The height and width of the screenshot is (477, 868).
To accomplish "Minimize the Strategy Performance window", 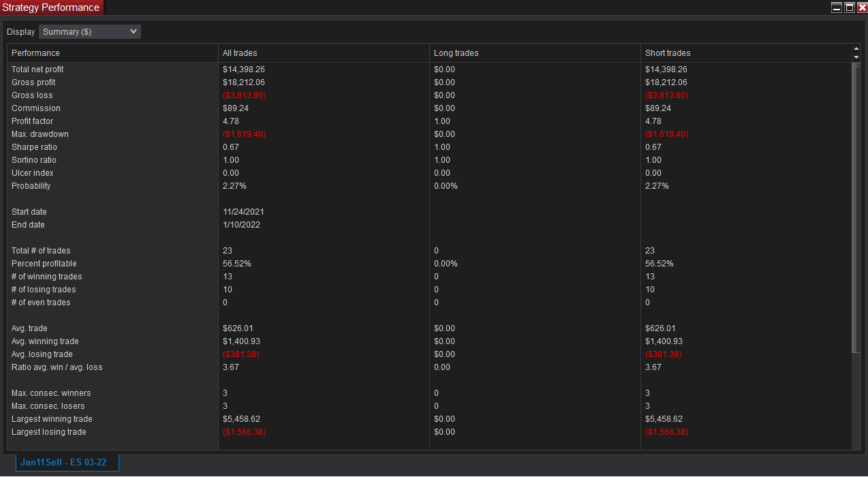I will click(837, 7).
